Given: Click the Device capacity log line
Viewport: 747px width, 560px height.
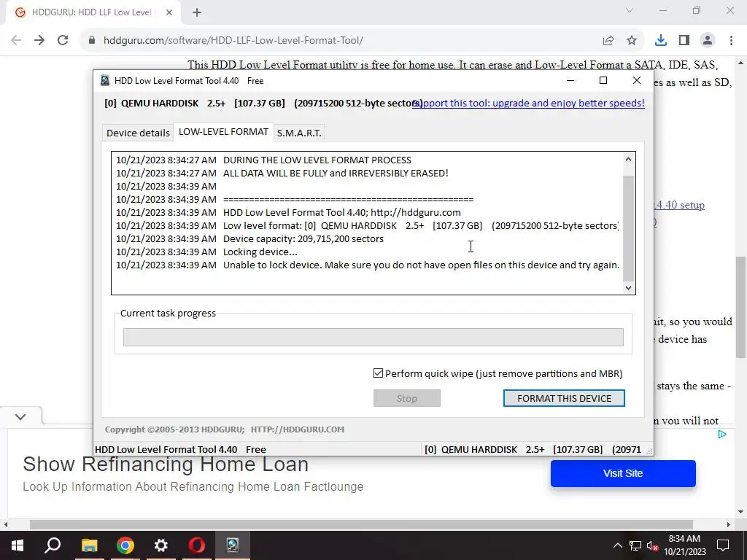Looking at the screenshot, I should click(249, 238).
